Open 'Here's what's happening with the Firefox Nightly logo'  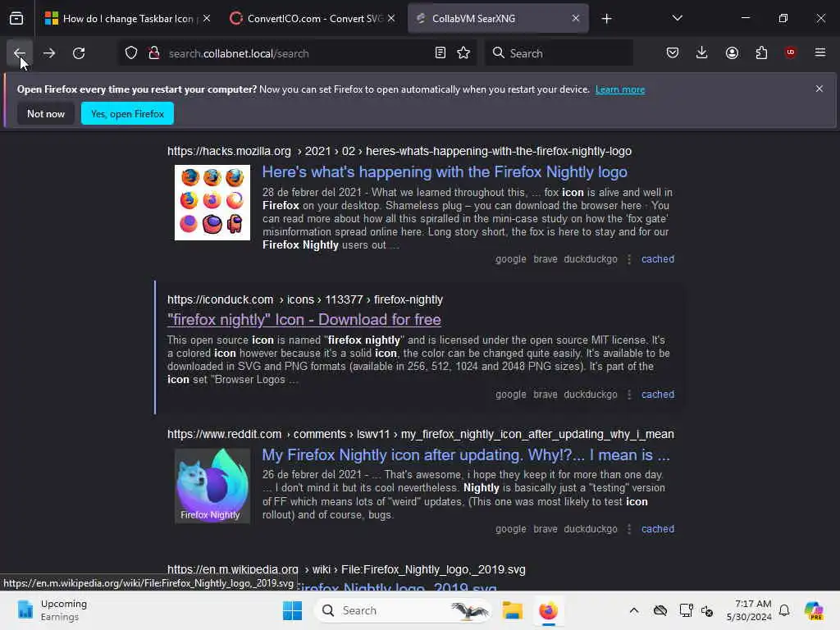(445, 172)
